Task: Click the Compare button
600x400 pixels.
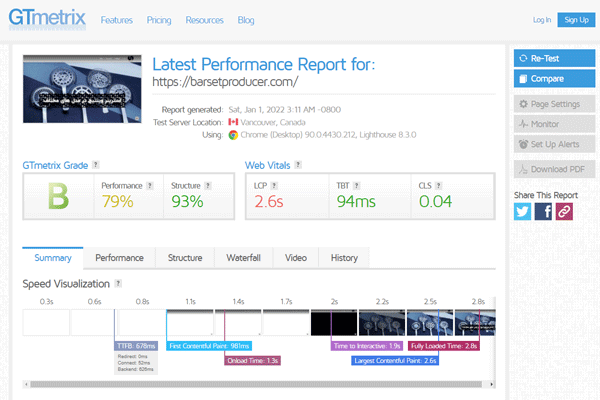Action: point(552,78)
